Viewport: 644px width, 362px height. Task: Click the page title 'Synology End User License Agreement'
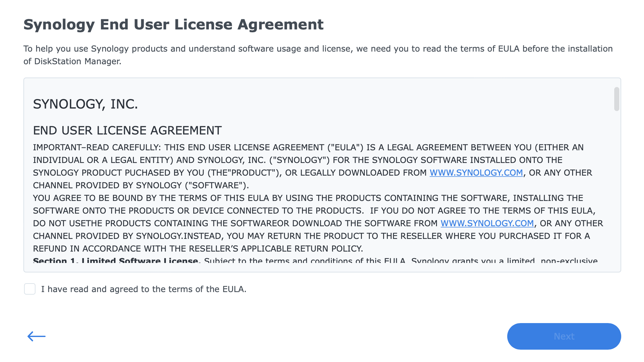click(x=174, y=25)
